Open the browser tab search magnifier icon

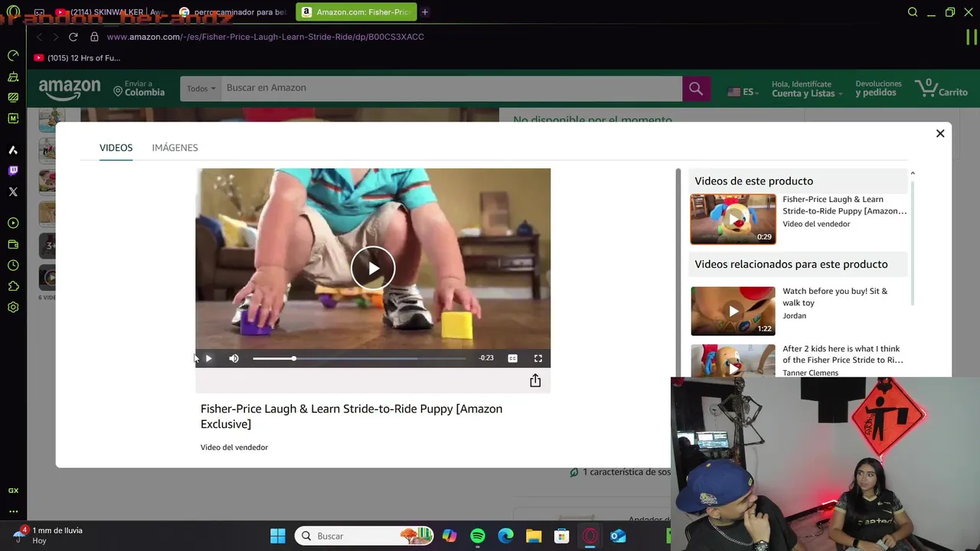[913, 12]
